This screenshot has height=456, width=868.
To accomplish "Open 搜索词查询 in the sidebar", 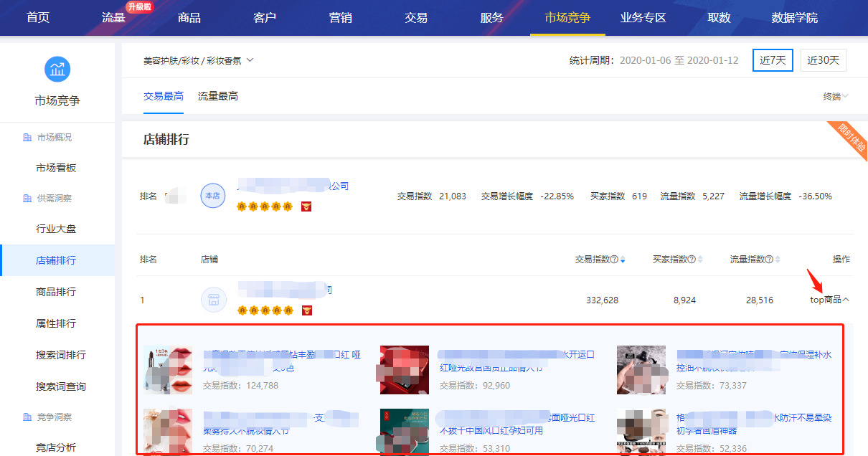I will [61, 386].
